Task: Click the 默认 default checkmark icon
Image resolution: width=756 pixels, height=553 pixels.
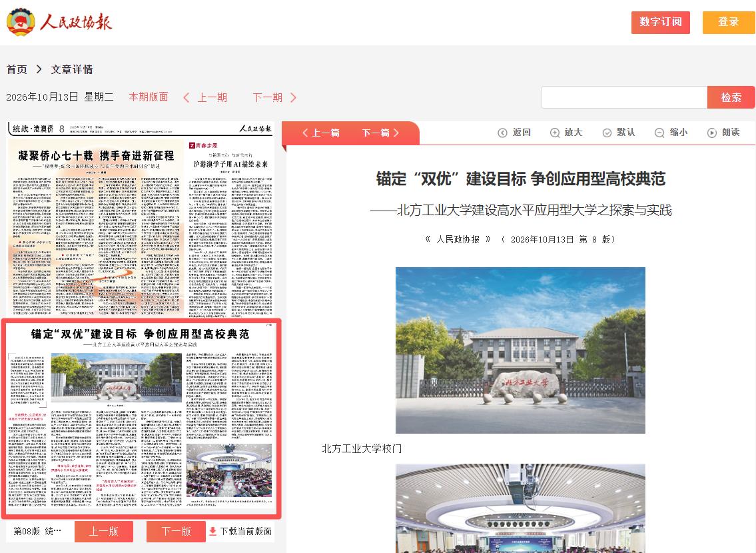Action: [x=607, y=133]
